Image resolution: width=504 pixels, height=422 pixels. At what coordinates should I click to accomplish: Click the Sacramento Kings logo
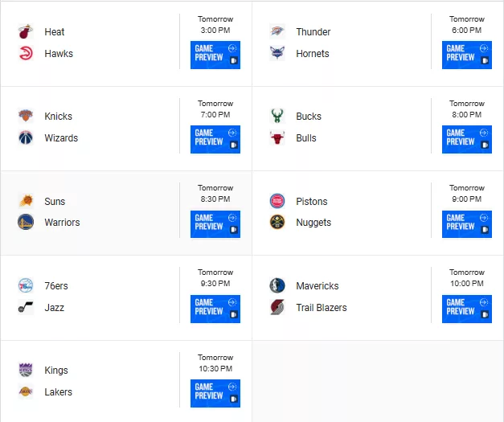click(x=26, y=370)
